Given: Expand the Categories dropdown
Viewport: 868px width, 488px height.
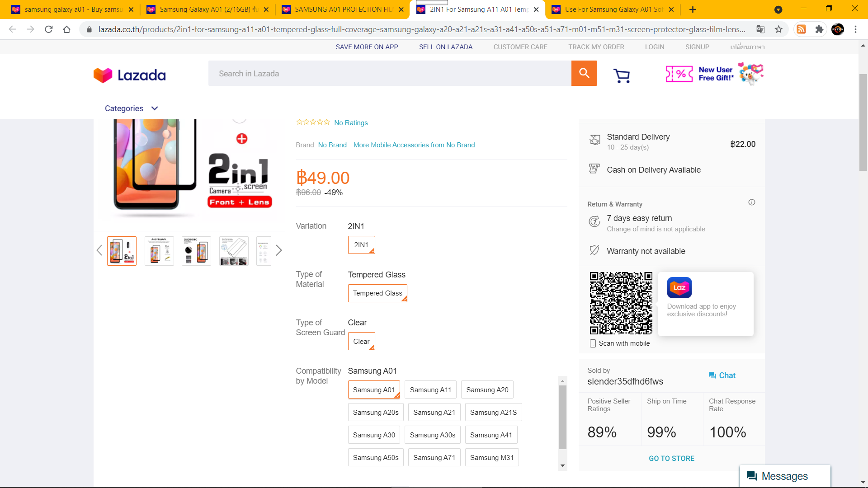Looking at the screenshot, I should coord(131,108).
